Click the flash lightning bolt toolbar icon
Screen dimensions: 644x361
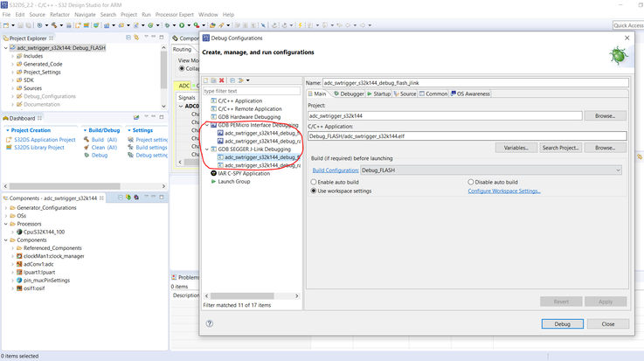pyautogui.click(x=300, y=25)
